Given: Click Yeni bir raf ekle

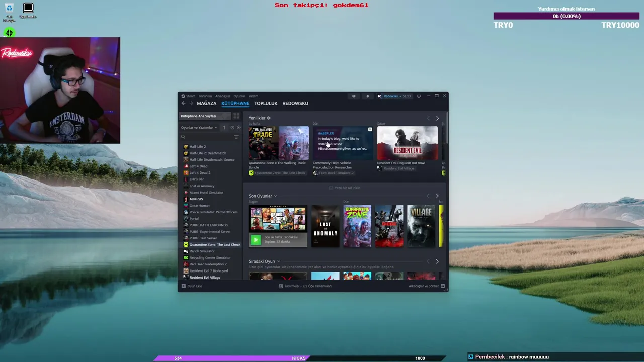Looking at the screenshot, I should click(x=345, y=188).
